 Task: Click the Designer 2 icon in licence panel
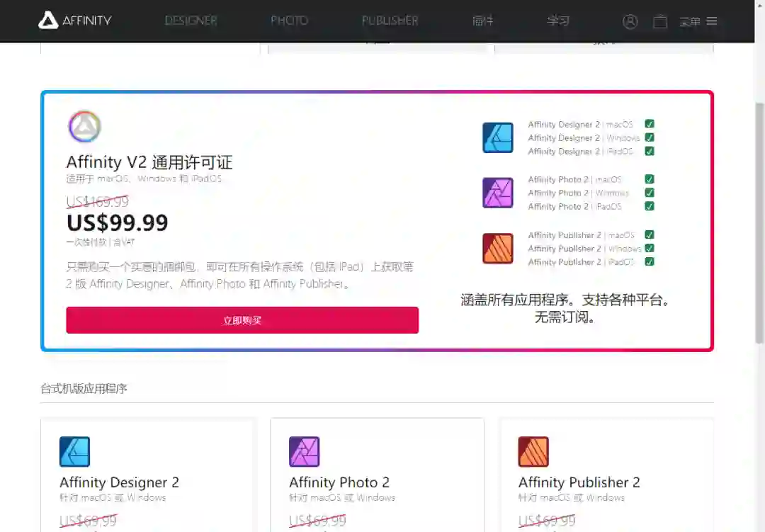coord(498,137)
